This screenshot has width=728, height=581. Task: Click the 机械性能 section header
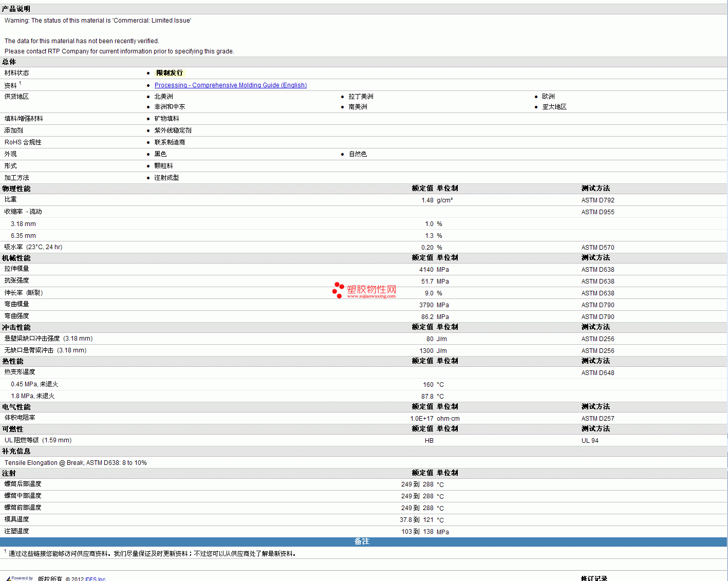pyautogui.click(x=16, y=258)
